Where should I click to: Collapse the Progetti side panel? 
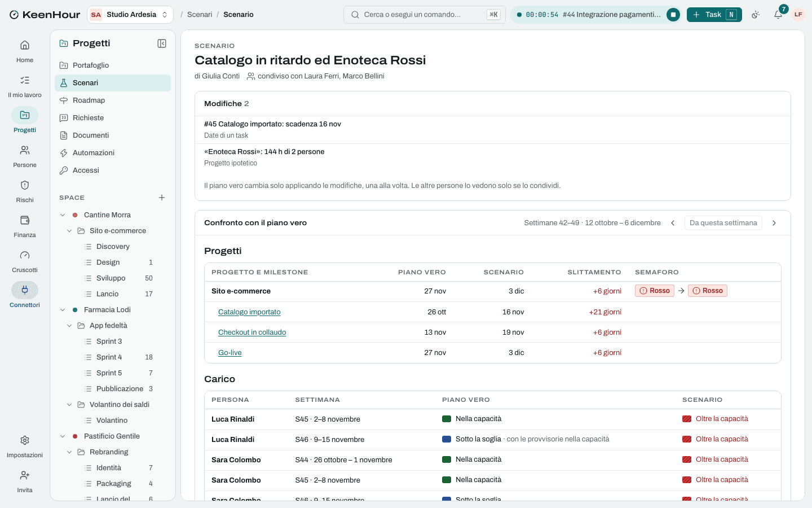[x=162, y=43]
